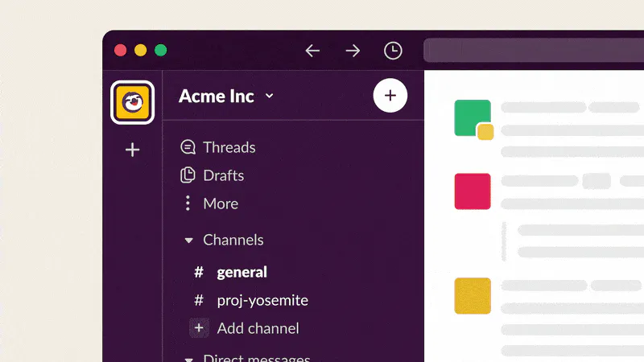Click the search bar at top

[534, 50]
